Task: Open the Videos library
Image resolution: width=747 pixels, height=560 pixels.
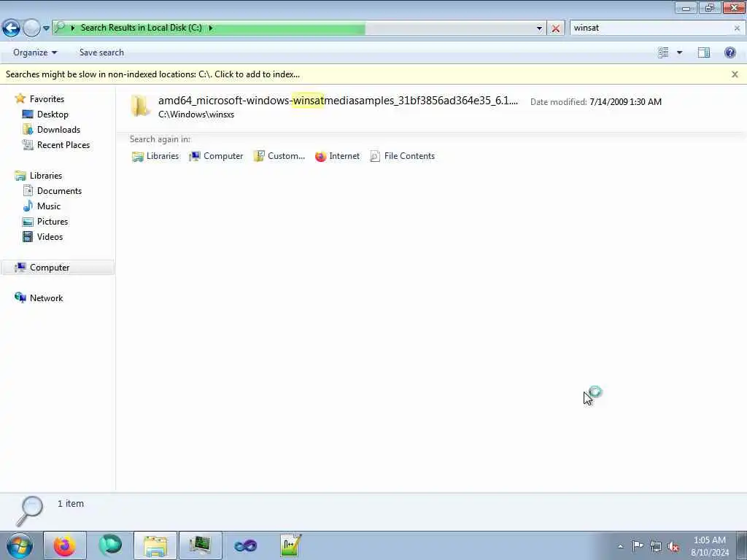Action: coord(50,237)
